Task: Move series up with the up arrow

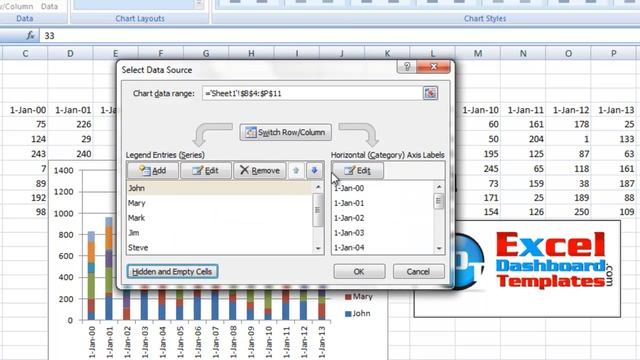Action: pos(296,171)
